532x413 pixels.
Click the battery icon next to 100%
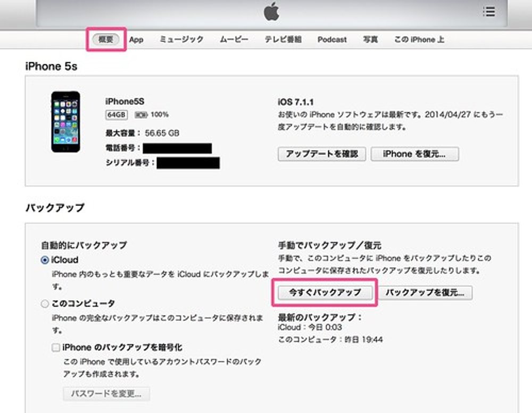tap(141, 115)
